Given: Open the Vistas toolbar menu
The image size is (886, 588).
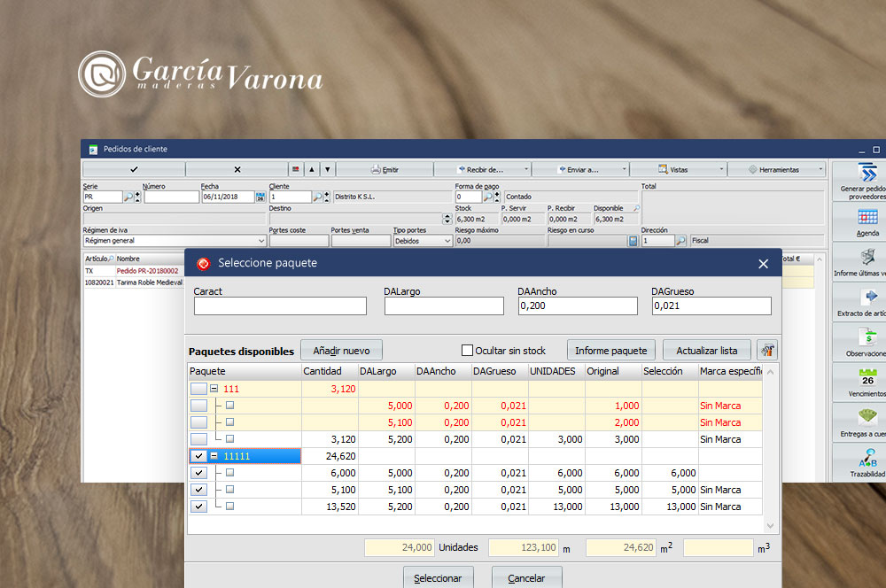Looking at the screenshot, I should [678, 169].
